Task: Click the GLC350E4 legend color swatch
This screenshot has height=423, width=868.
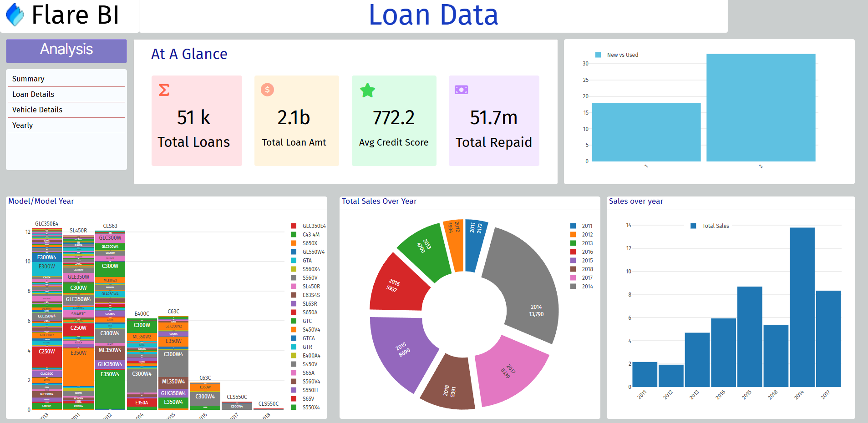Action: [x=294, y=226]
